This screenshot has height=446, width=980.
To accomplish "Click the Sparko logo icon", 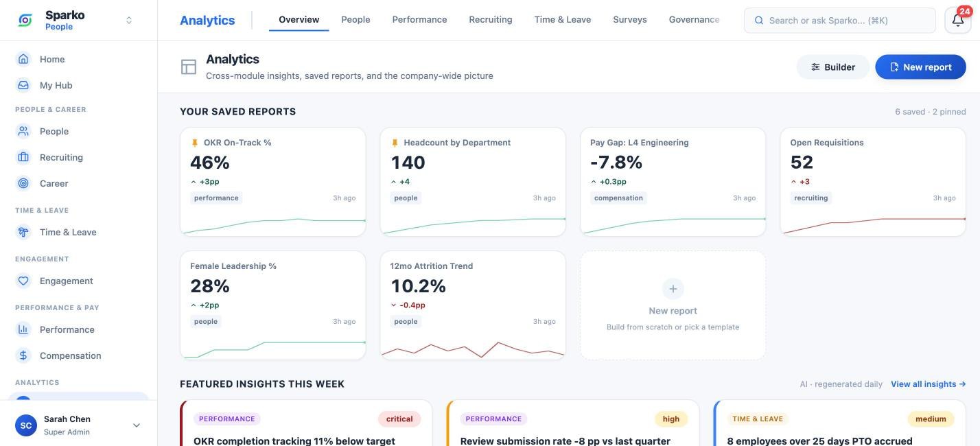I will pyautogui.click(x=25, y=21).
